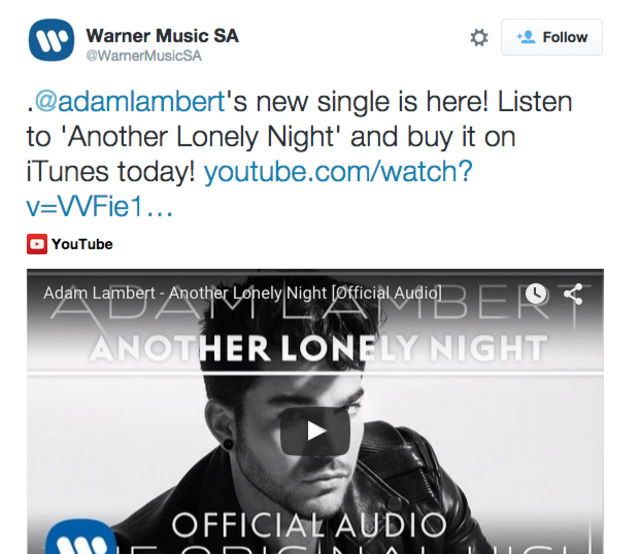This screenshot has height=554, width=640.
Task: Click the video share icon
Action: pyautogui.click(x=573, y=294)
